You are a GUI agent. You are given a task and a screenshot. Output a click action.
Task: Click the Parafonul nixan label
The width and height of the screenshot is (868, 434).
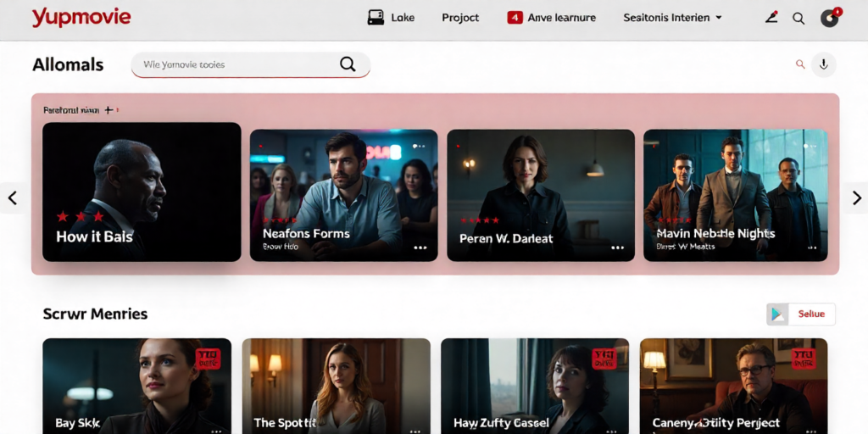(71, 110)
